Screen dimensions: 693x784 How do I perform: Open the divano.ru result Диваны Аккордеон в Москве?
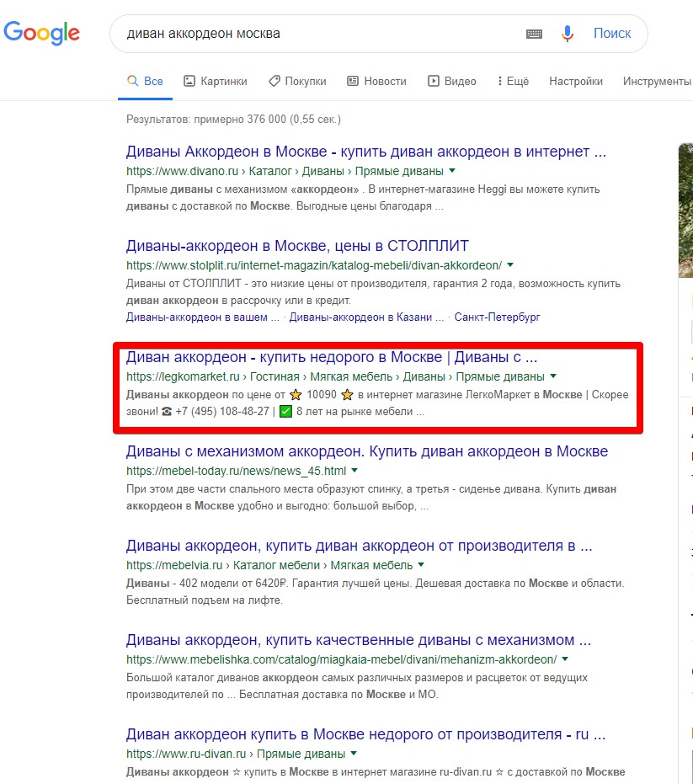366,151
